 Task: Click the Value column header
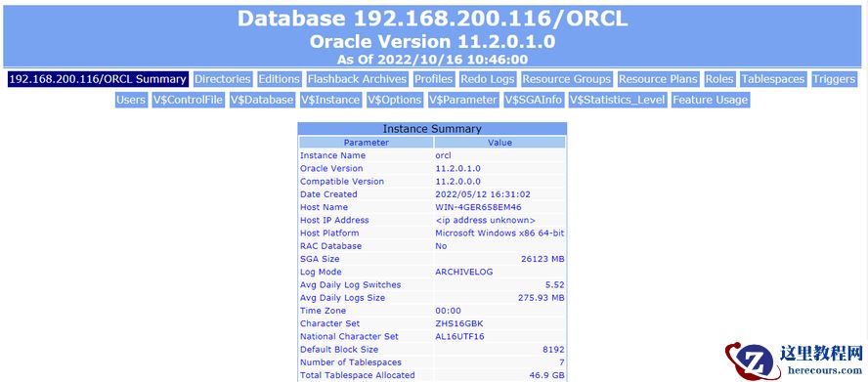(x=499, y=143)
